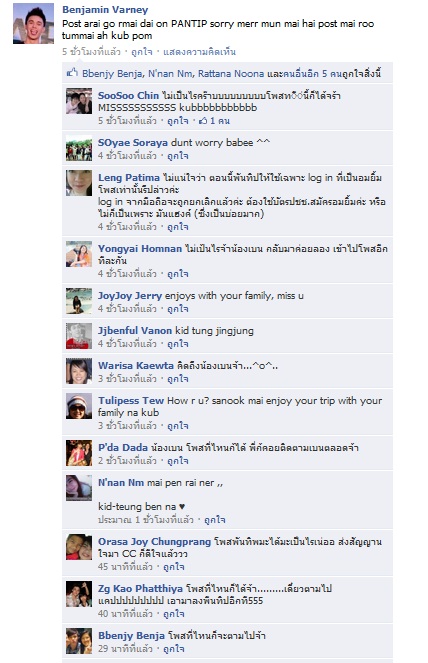Image resolution: width=428 pixels, height=663 pixels.
Task: Open JoyJoy Jerry's profile name link
Action: [x=130, y=296]
